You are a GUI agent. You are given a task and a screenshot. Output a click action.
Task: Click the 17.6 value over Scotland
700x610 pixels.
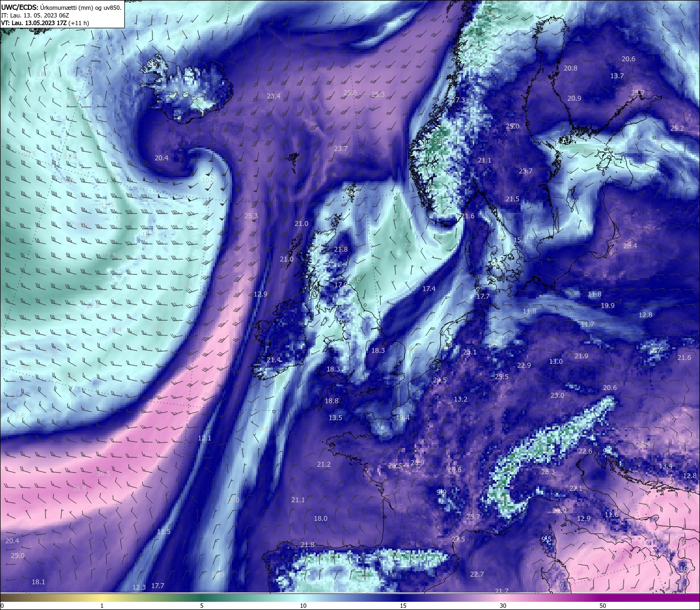click(341, 285)
